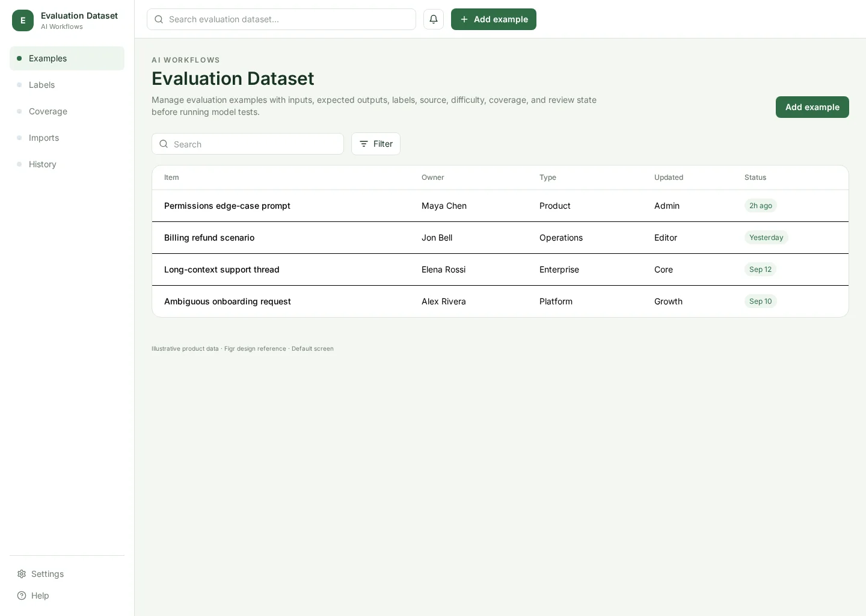Click the Enterprise type cell
The image size is (866, 616).
point(559,269)
